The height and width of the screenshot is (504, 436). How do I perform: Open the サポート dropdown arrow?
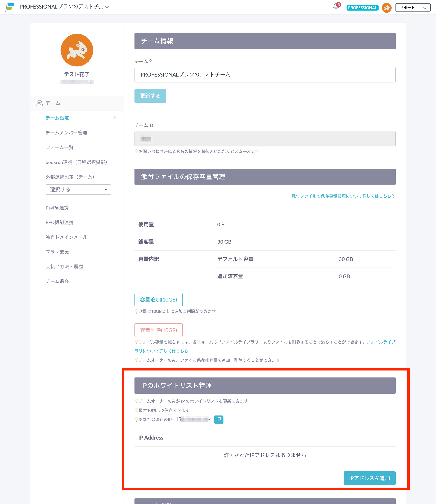click(425, 7)
